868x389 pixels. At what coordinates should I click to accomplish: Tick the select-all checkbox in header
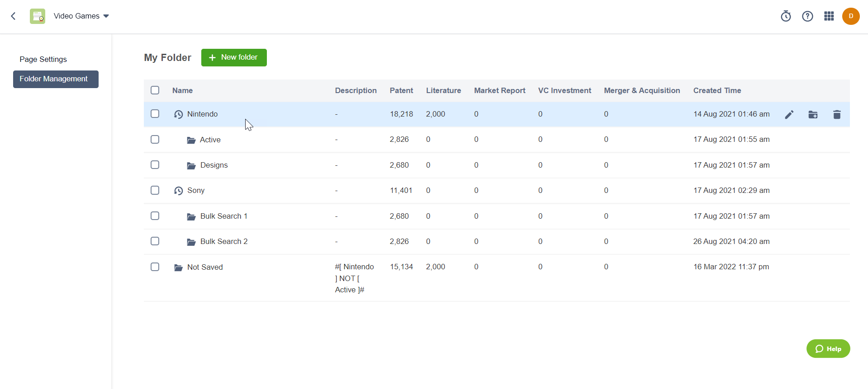point(155,90)
